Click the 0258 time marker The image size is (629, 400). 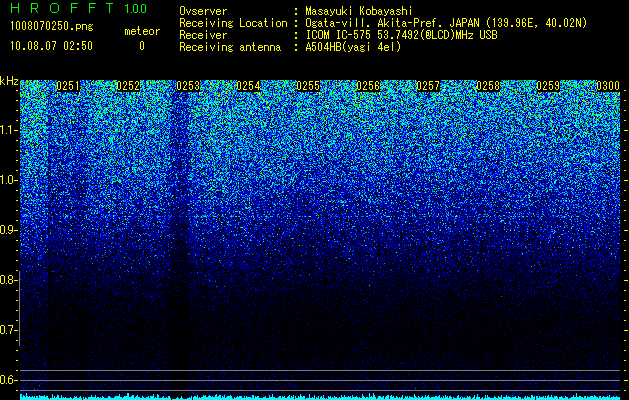[x=488, y=86]
